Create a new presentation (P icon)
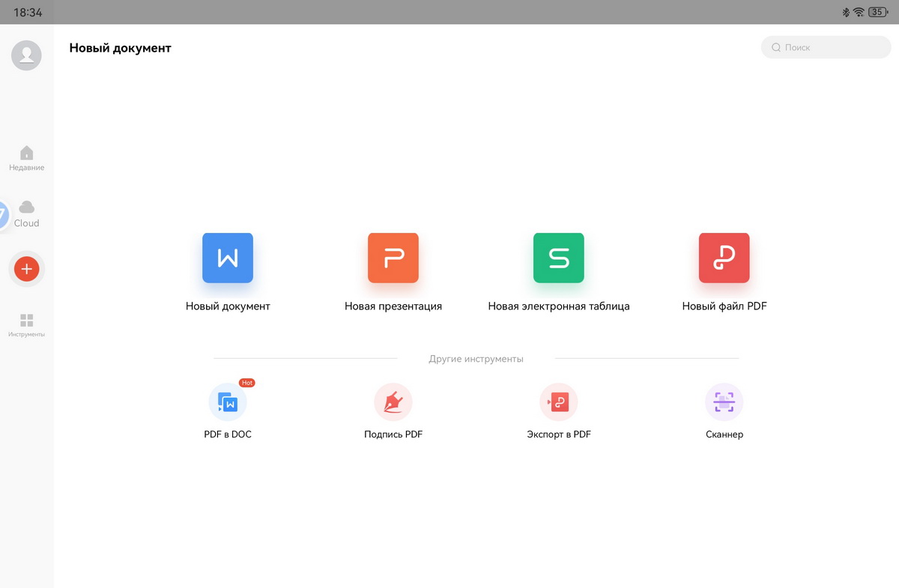The image size is (899, 588). coord(393,258)
